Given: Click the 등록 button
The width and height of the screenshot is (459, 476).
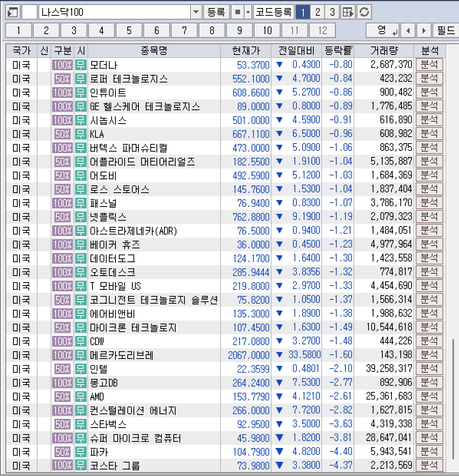Looking at the screenshot, I should (x=216, y=12).
